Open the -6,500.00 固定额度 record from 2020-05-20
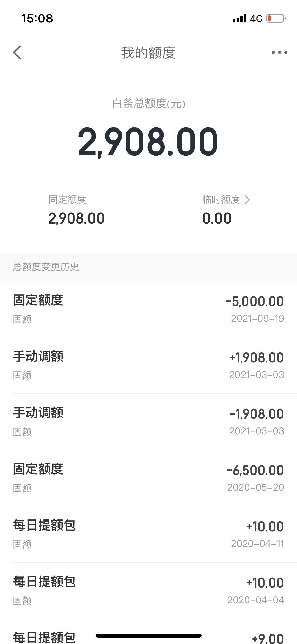 (148, 478)
